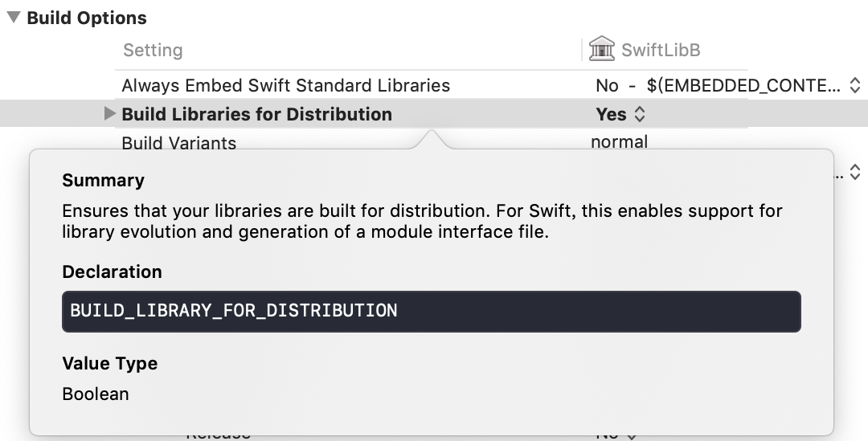Click the SwiftLibB library target icon
The height and width of the screenshot is (441, 868).
[x=601, y=50]
